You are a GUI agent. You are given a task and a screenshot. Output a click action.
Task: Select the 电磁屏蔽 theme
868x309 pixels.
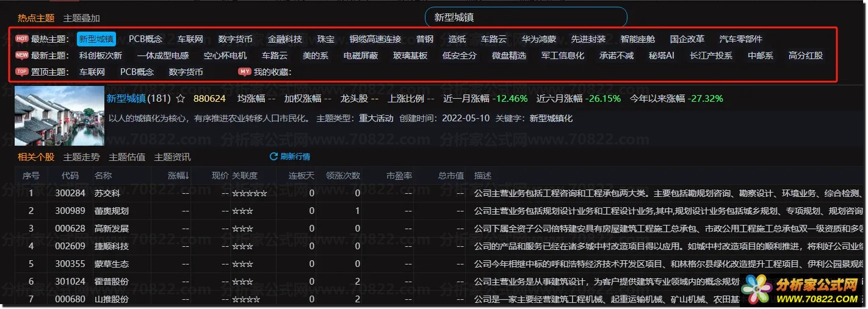coord(361,55)
